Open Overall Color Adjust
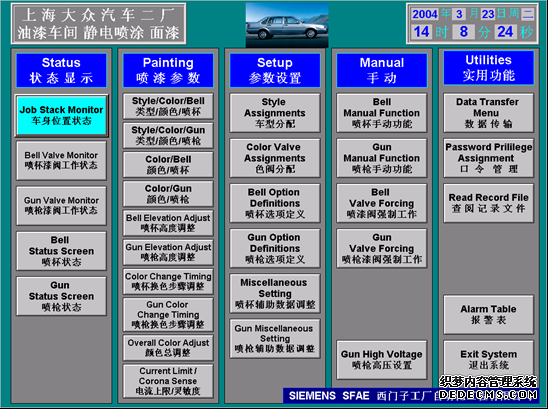The height and width of the screenshot is (409, 548). point(168,347)
